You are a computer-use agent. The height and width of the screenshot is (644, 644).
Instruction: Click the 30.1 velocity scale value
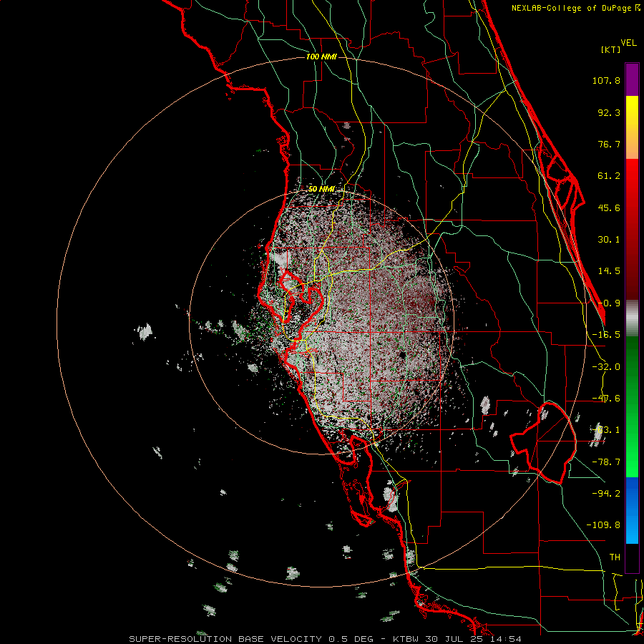[609, 240]
